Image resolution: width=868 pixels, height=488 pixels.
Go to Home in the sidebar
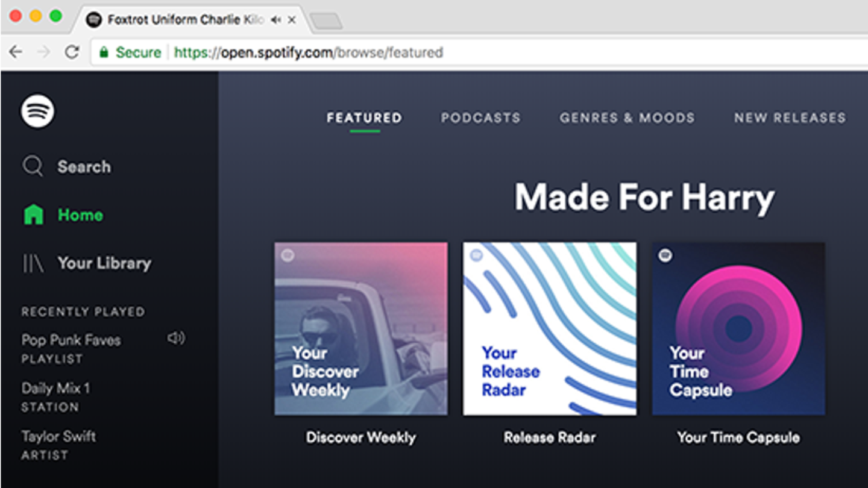tap(80, 215)
